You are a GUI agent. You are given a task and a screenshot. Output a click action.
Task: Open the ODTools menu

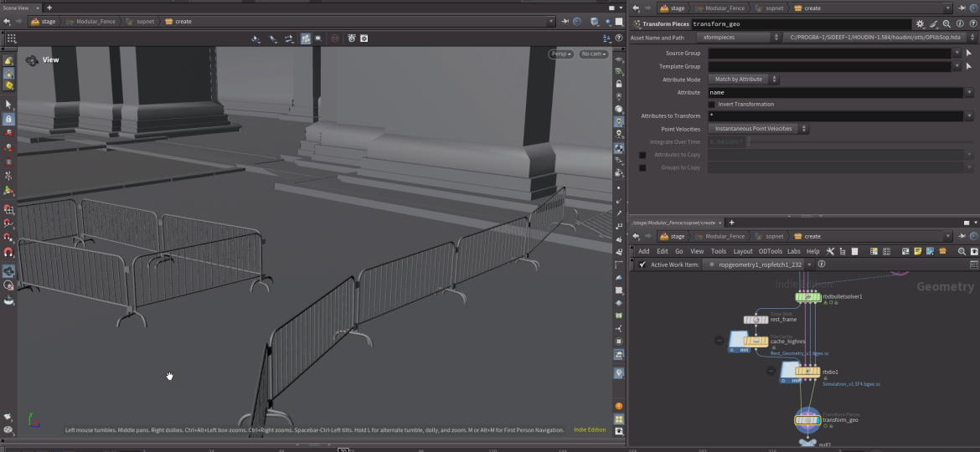pyautogui.click(x=770, y=251)
